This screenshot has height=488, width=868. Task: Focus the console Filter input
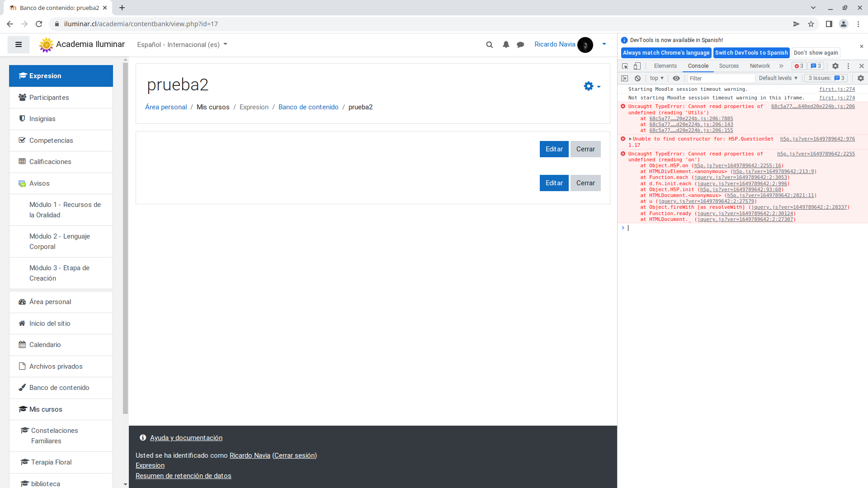click(x=721, y=78)
